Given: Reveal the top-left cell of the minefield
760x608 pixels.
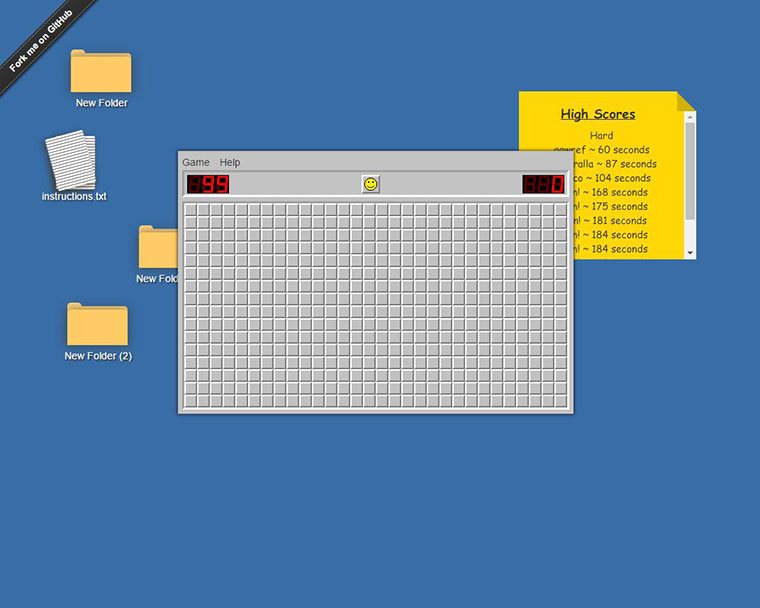Looking at the screenshot, I should tap(191, 210).
